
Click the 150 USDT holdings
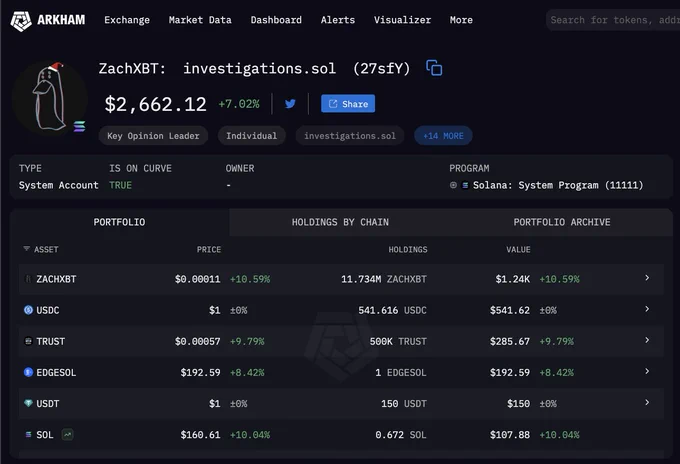[404, 403]
